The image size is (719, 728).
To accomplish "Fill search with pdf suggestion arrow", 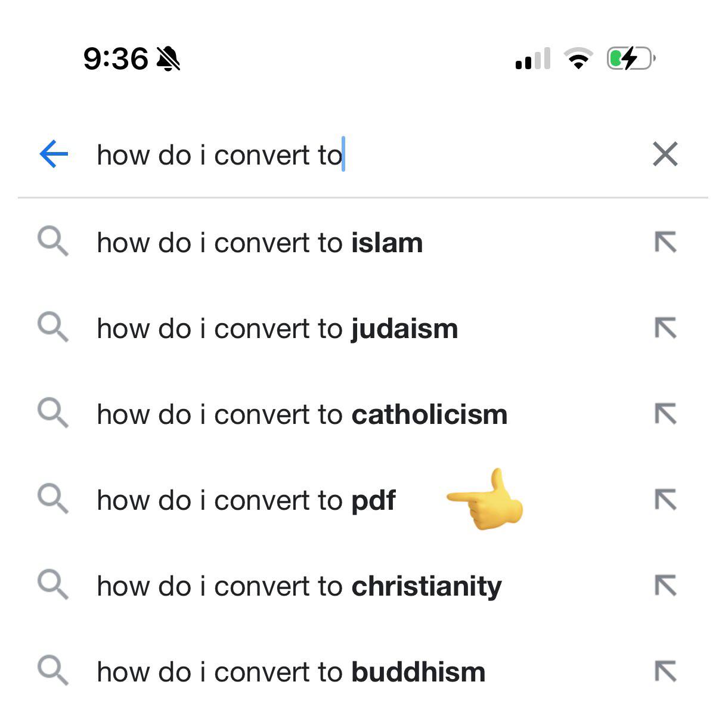I will click(665, 500).
